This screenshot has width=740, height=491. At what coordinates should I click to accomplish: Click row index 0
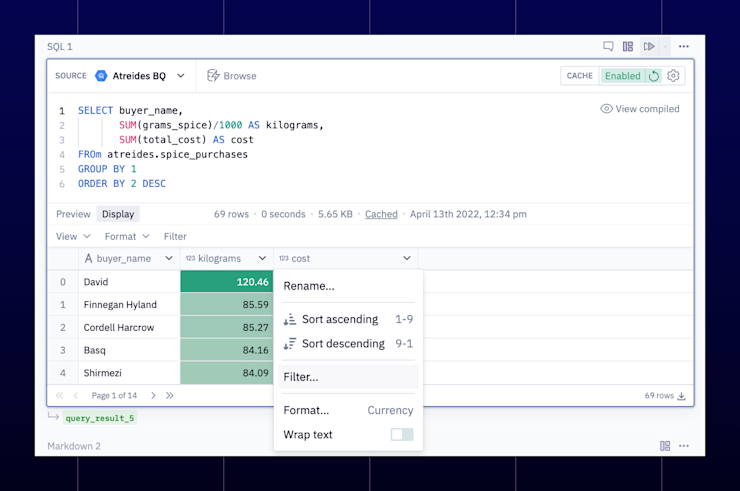pyautogui.click(x=63, y=282)
